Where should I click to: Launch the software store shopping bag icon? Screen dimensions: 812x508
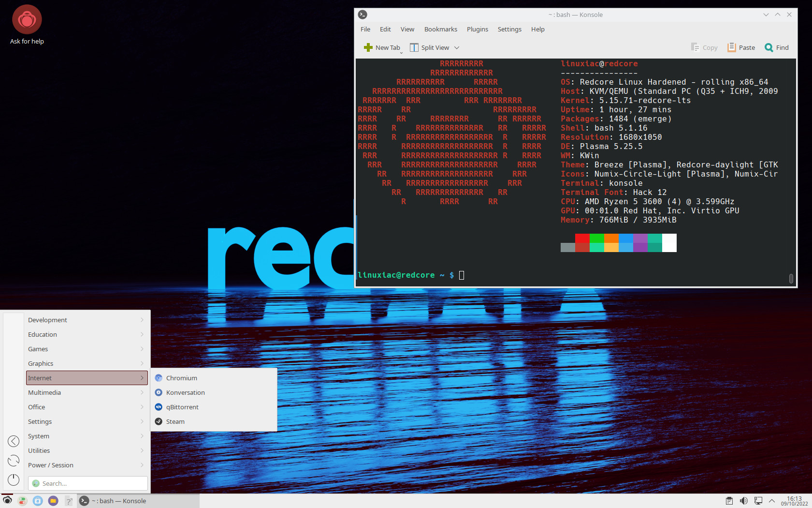(x=38, y=501)
